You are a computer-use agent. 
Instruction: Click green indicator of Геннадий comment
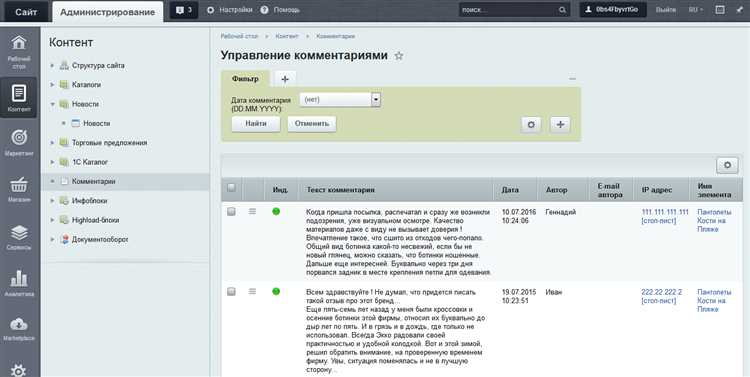click(276, 211)
